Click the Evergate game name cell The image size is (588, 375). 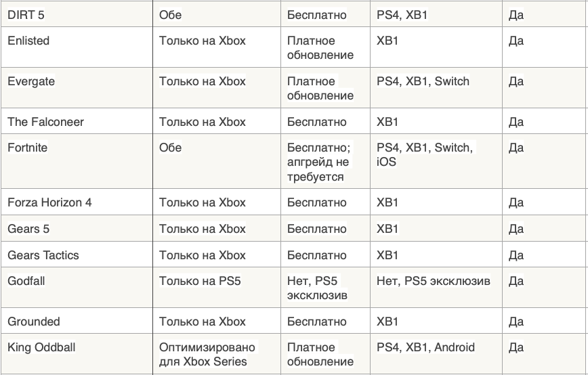pos(31,81)
